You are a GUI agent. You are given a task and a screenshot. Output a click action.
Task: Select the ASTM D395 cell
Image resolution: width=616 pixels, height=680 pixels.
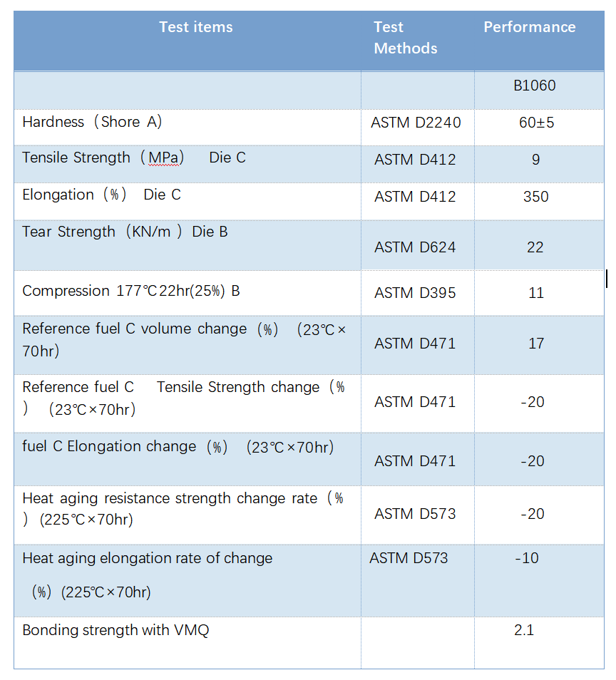(x=415, y=293)
